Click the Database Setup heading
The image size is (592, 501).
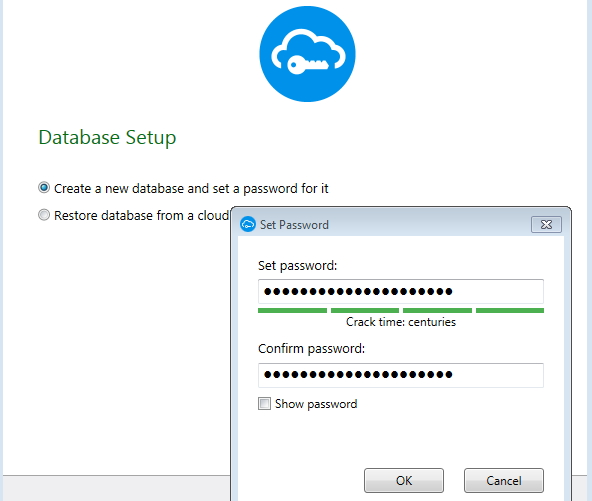(107, 137)
